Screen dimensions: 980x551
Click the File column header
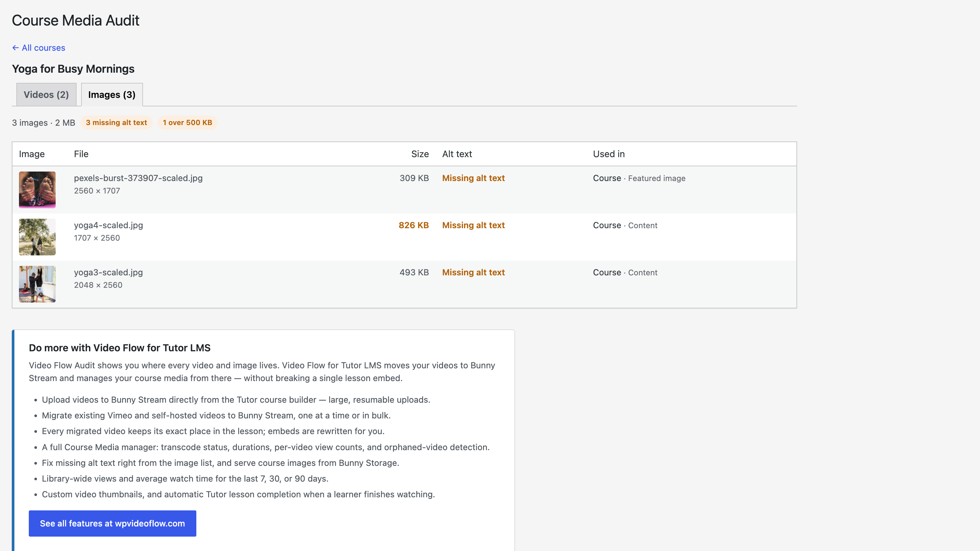tap(81, 154)
